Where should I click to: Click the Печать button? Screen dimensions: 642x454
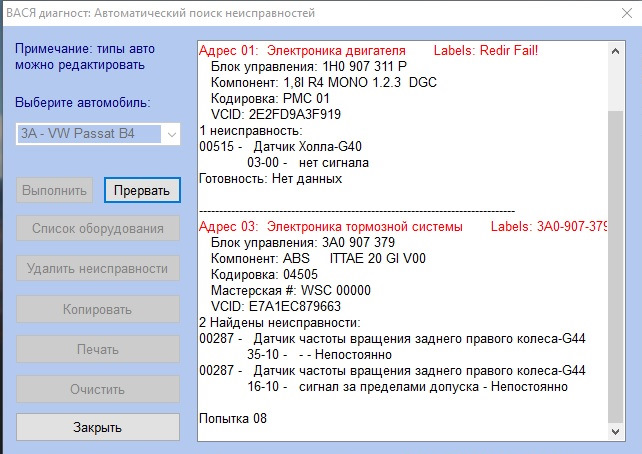98,349
